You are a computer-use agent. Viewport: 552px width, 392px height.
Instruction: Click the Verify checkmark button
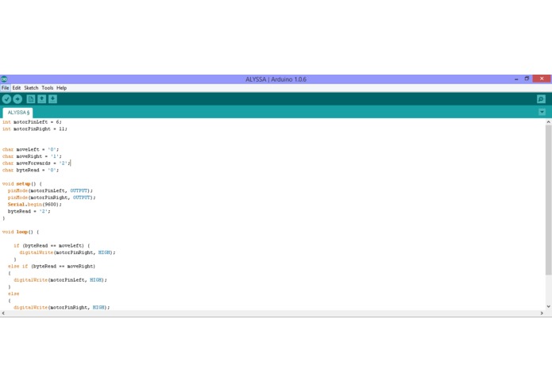(x=6, y=99)
